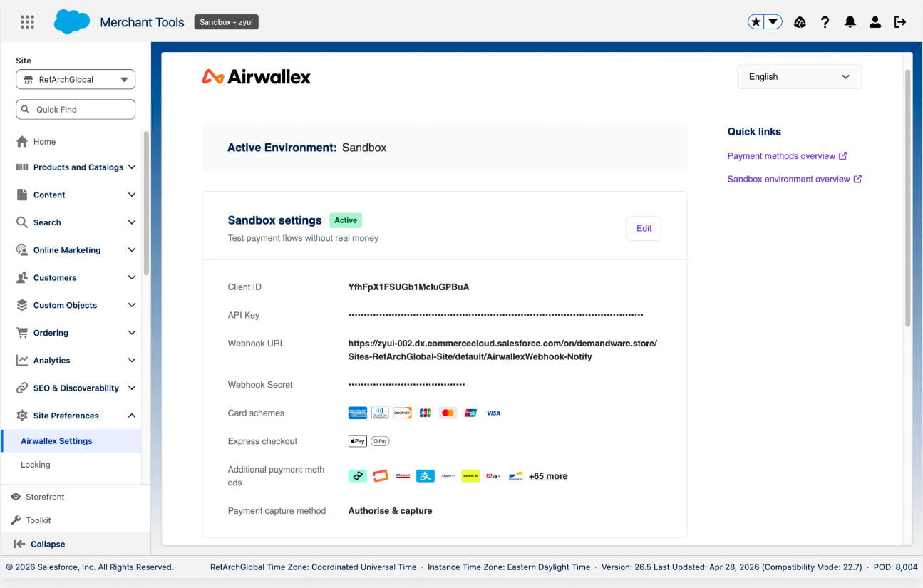Click the Client ID value YfhFpX1FSUGb1McluGPBuA
The image size is (923, 588).
point(408,287)
